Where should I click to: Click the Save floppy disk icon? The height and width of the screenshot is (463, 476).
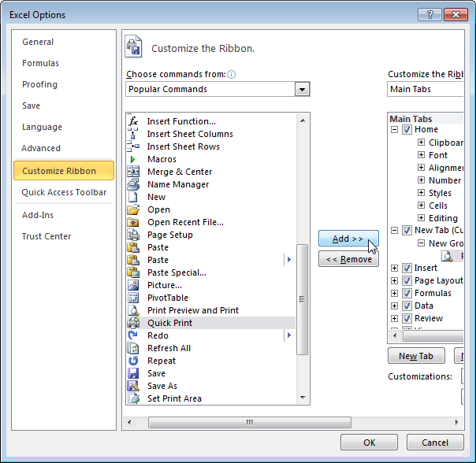point(133,373)
